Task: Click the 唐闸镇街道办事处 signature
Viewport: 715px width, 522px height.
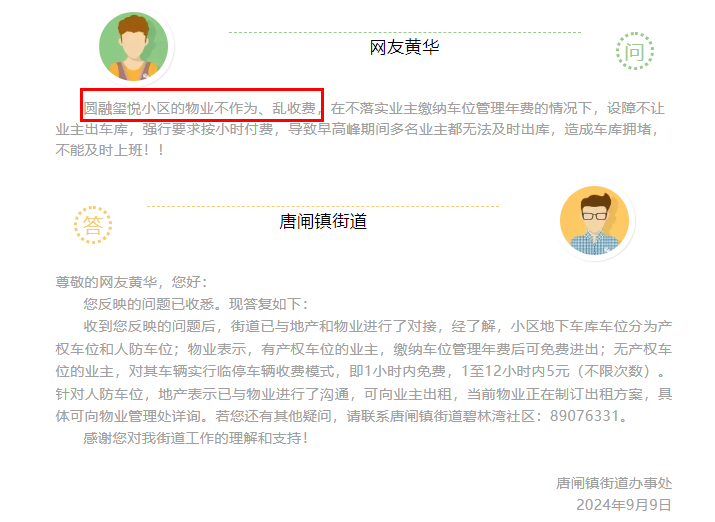Action: 614,483
